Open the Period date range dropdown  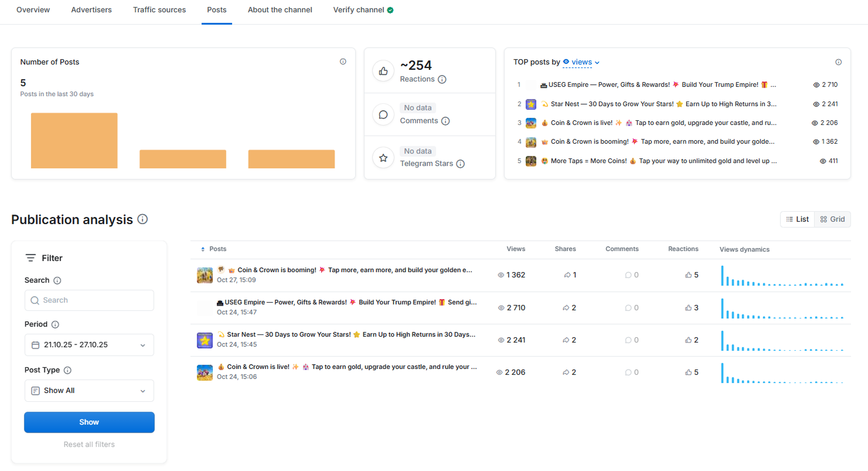click(x=89, y=345)
